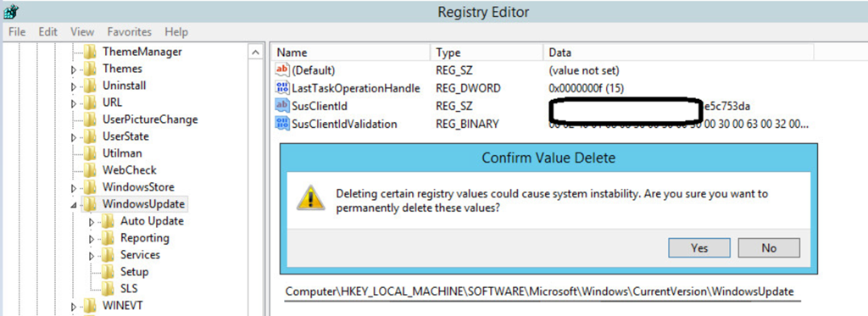Image resolution: width=868 pixels, height=316 pixels.
Task: Click the SusClientIdValidation binary value icon
Action: tap(282, 124)
